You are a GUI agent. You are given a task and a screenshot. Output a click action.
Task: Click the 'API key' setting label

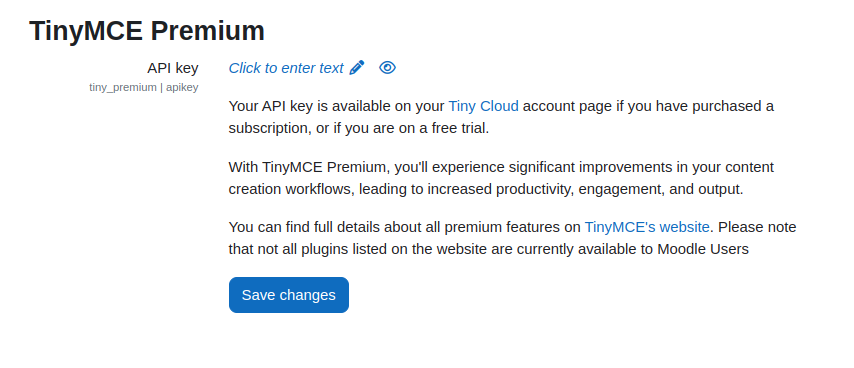[173, 68]
